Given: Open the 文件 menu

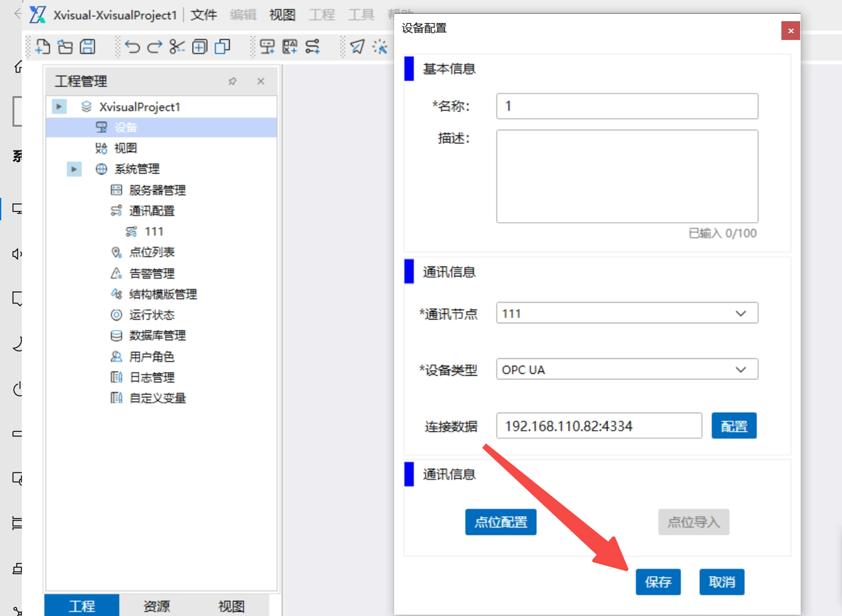Looking at the screenshot, I should click(x=204, y=15).
